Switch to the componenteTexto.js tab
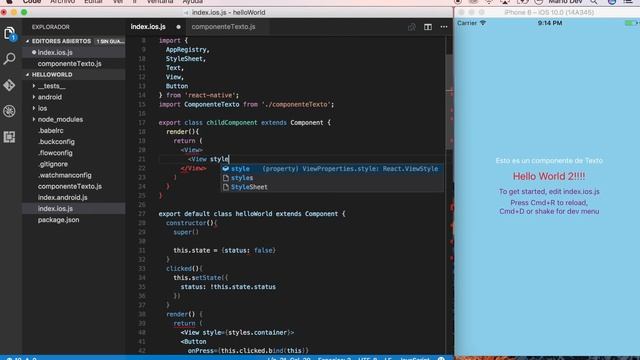This screenshot has width=640, height=360. (x=223, y=27)
